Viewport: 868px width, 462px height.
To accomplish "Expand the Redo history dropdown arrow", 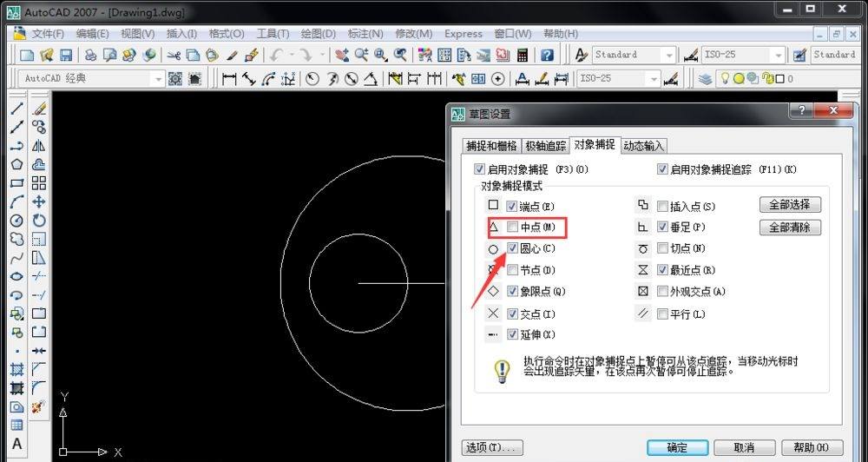I will tap(322, 55).
